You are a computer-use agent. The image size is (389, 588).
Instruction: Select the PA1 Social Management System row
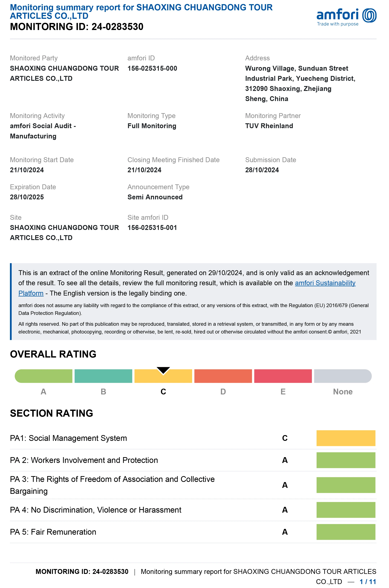click(193, 438)
